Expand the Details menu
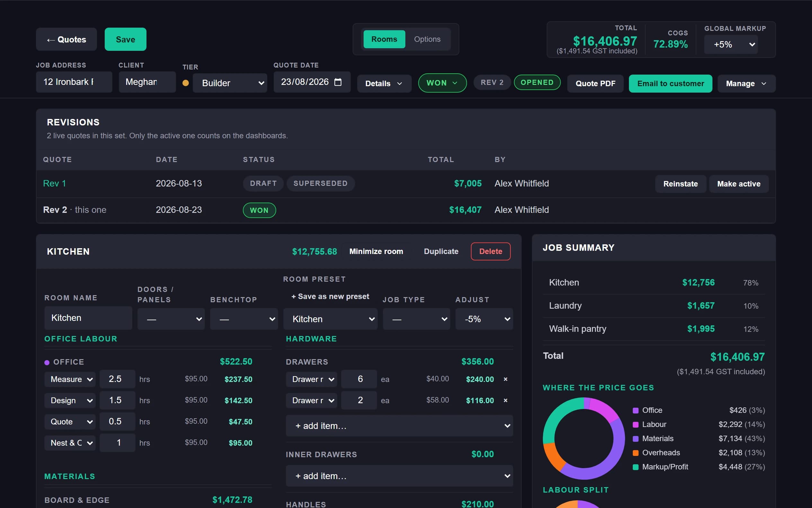The width and height of the screenshot is (812, 508). [384, 83]
